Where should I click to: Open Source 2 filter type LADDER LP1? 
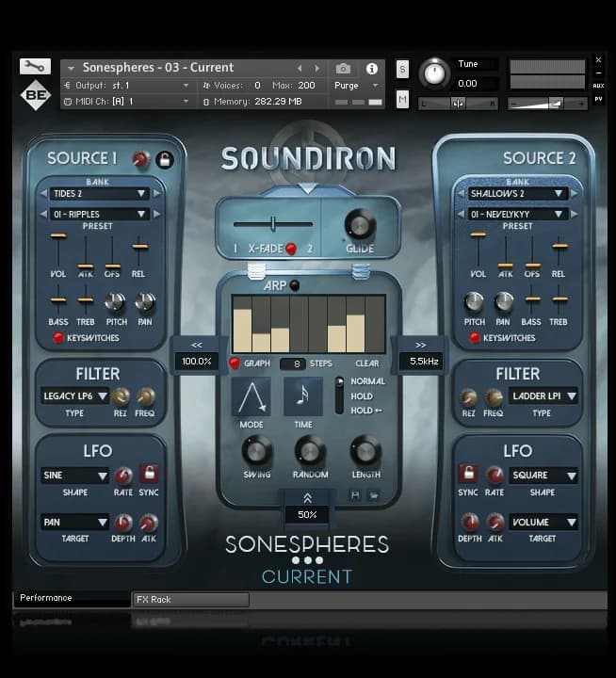pyautogui.click(x=543, y=396)
